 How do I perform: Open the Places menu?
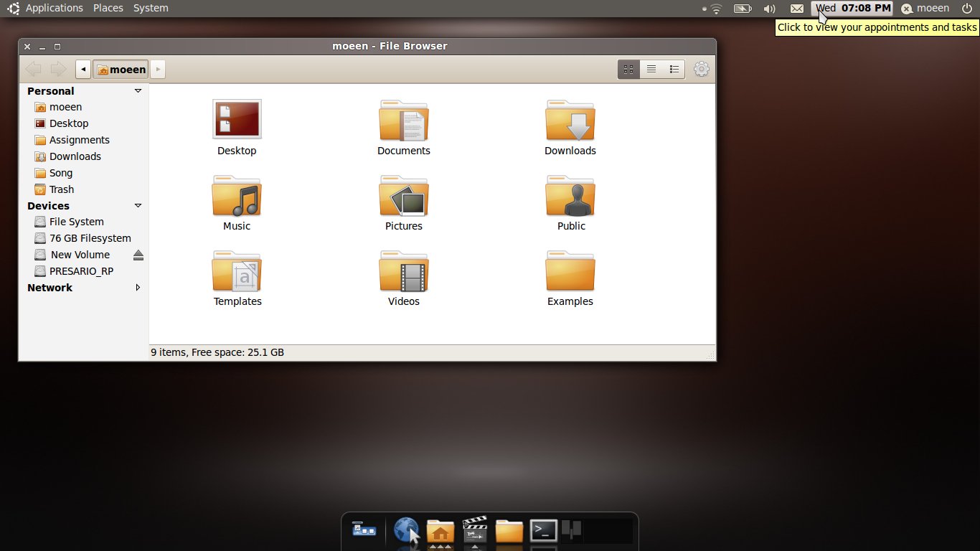coord(108,8)
